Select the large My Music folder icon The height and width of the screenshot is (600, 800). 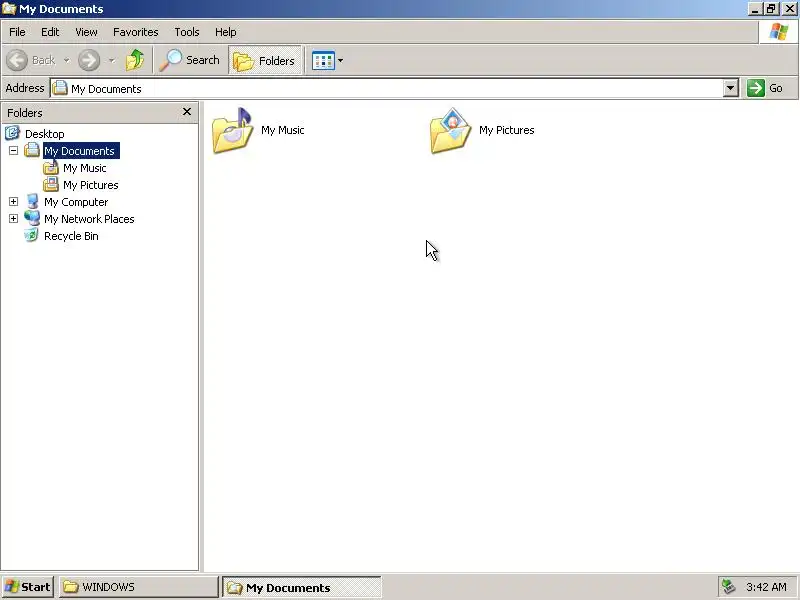click(x=232, y=131)
